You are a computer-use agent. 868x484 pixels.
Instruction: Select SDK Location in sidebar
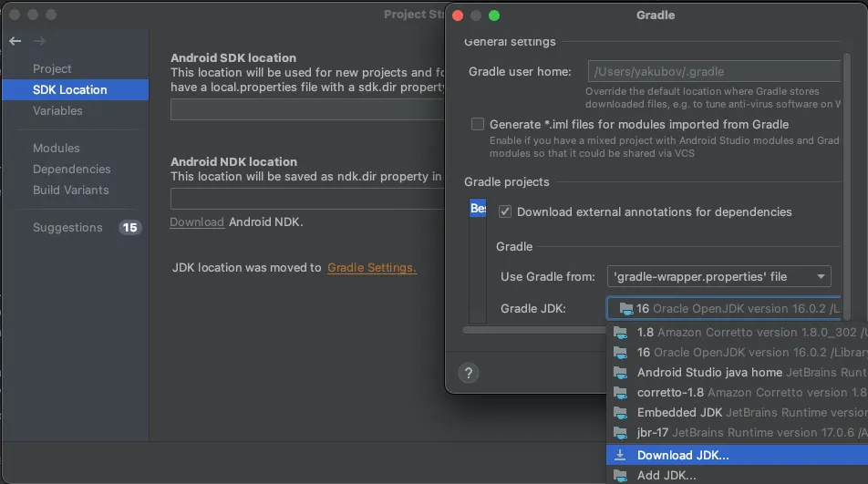coord(76,89)
